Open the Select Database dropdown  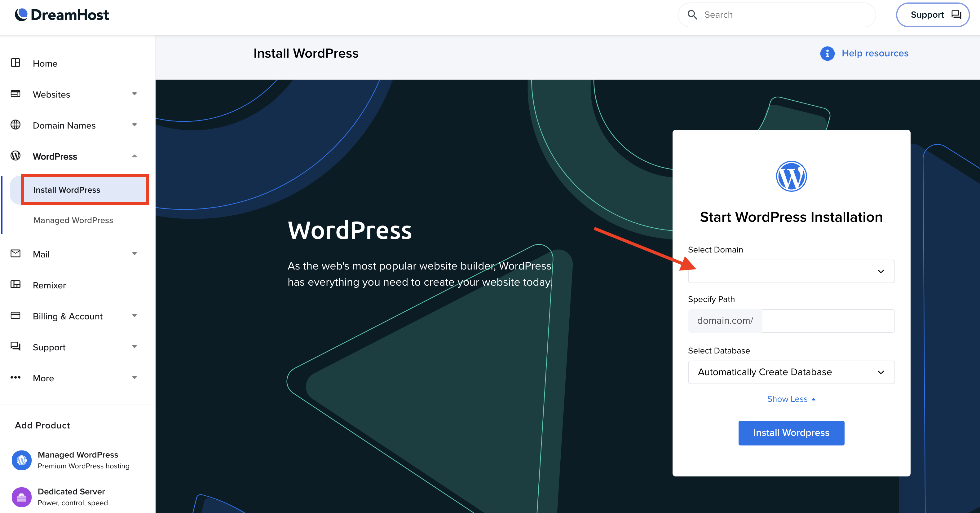point(791,372)
